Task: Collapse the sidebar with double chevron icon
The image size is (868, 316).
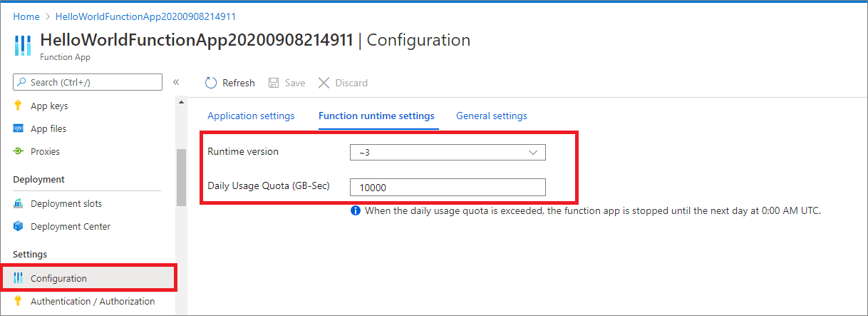Action: tap(176, 82)
